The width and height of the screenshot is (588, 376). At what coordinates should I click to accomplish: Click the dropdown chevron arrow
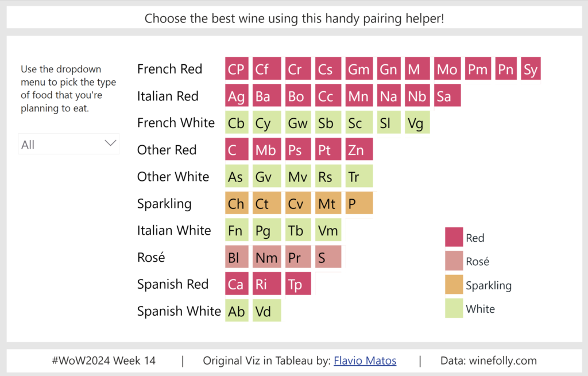[x=110, y=144]
